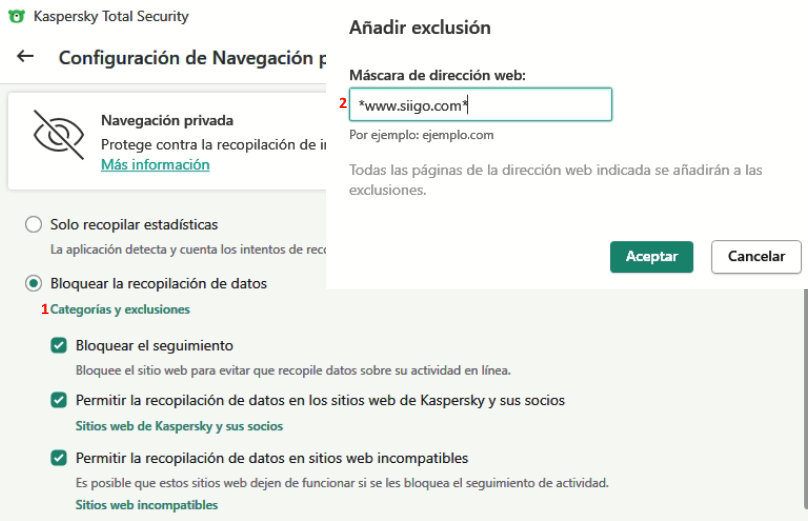Uncheck 'Bloquear el seguimiento' checkbox
The image size is (808, 521).
pos(59,346)
